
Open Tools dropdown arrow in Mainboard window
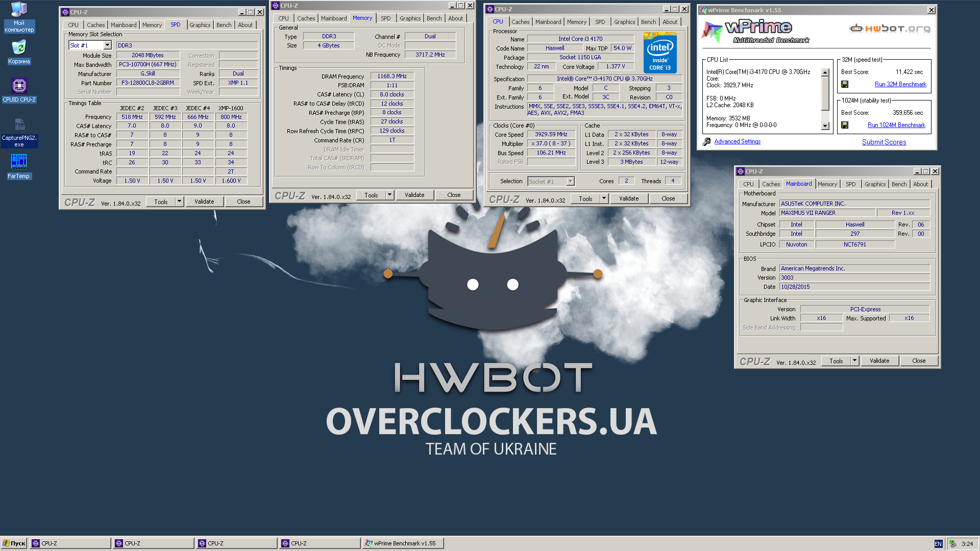click(x=855, y=361)
